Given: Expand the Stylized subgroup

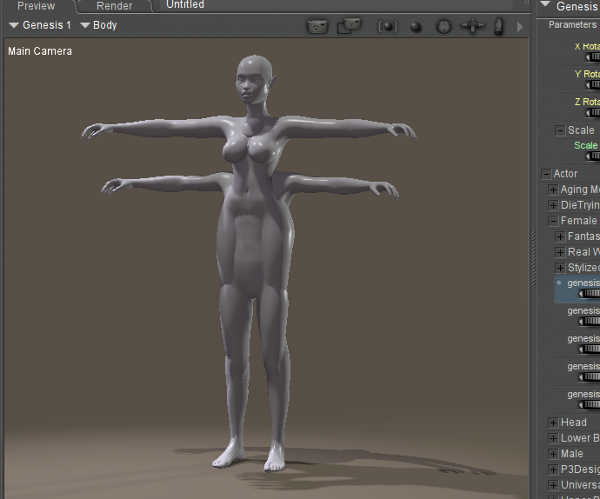Looking at the screenshot, I should [x=560, y=268].
